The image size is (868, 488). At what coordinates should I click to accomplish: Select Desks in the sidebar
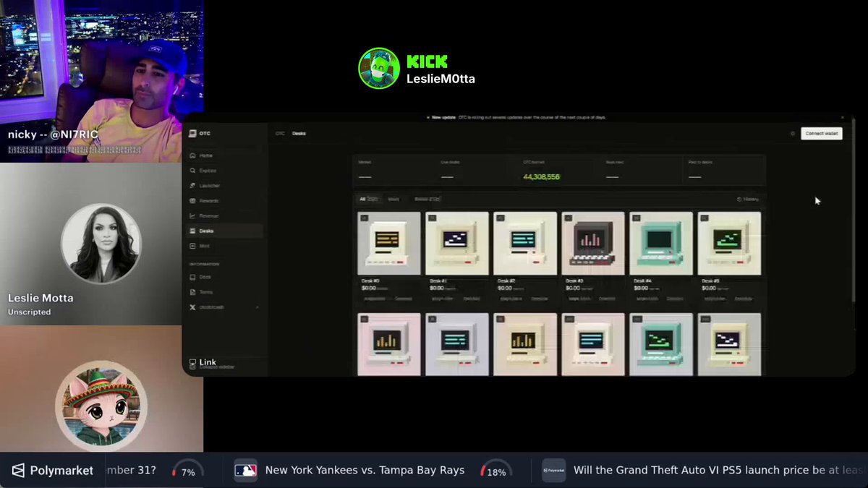224,231
